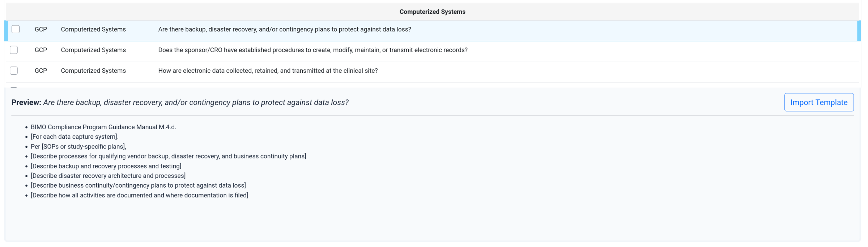Check the box for the backup disaster recovery question
868x247 pixels.
(16, 29)
